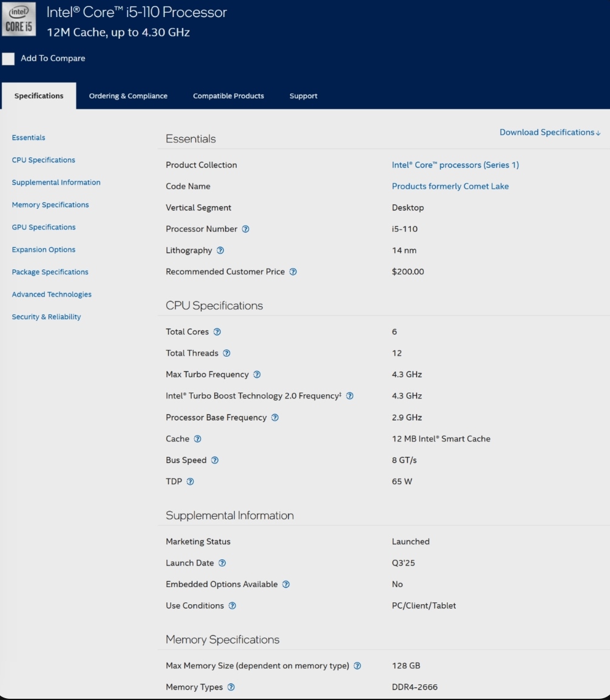This screenshot has height=700, width=610.
Task: Open help icon next to Lithography
Action: [x=220, y=251]
